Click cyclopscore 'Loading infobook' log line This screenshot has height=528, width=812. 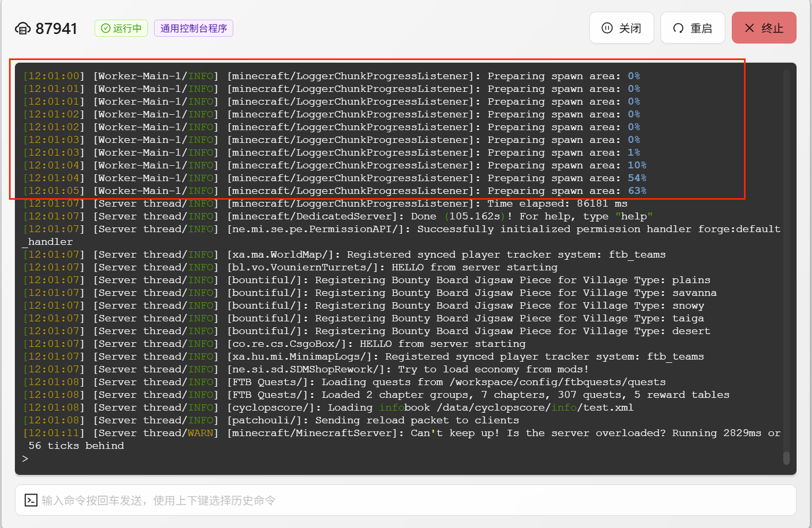click(328, 407)
